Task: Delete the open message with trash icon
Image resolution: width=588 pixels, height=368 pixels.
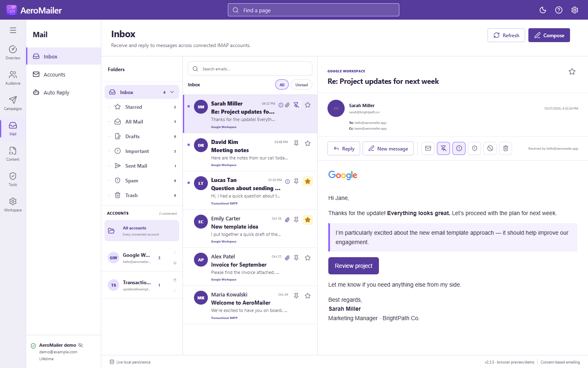Action: tap(506, 148)
